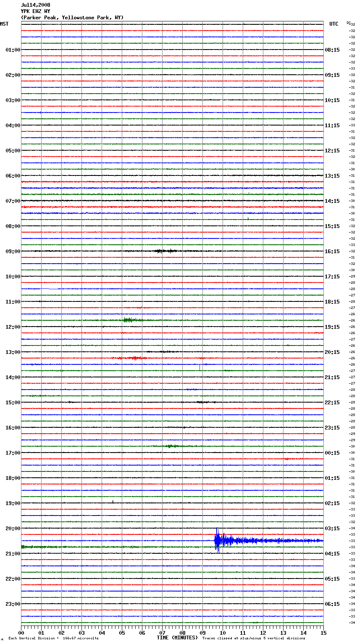The width and height of the screenshot is (357, 644).
Task: Click minute tick label 15 on bottom axis
Action: [x=323, y=633]
